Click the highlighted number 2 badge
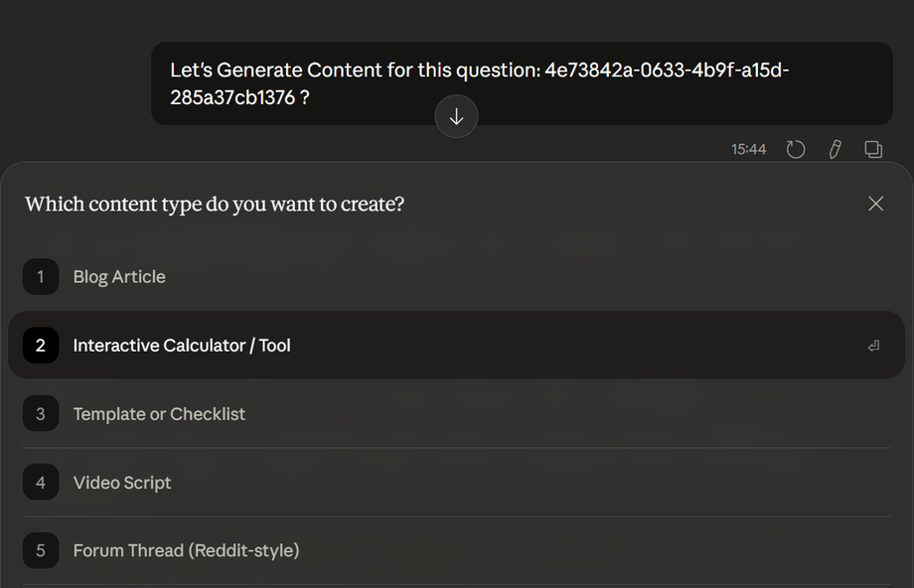914x588 pixels. (41, 346)
